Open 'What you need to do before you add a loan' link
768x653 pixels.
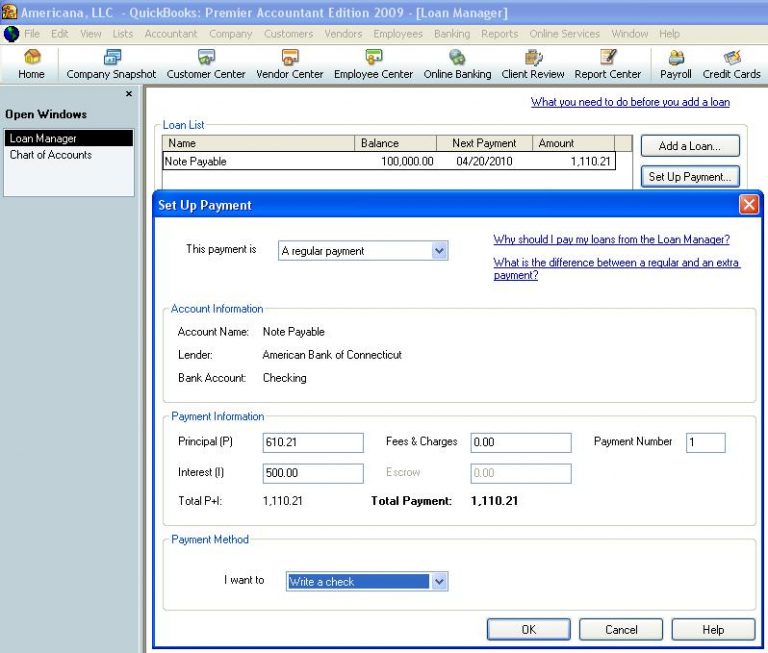(630, 102)
